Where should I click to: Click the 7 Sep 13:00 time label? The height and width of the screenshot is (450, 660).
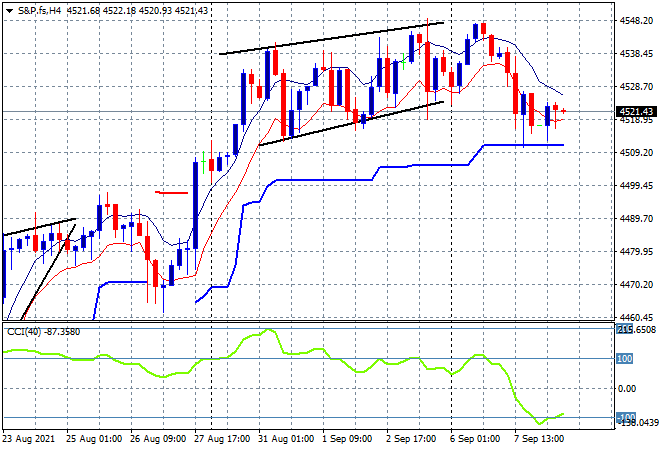pos(539,439)
